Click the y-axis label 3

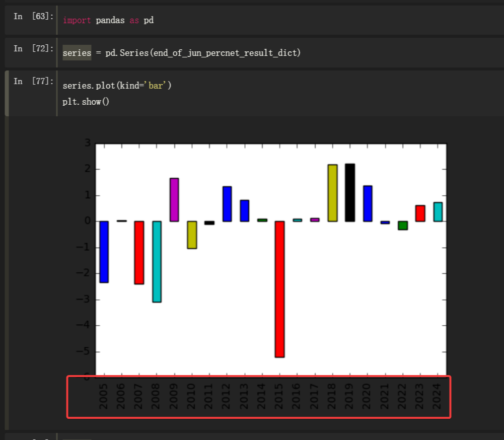click(88, 142)
